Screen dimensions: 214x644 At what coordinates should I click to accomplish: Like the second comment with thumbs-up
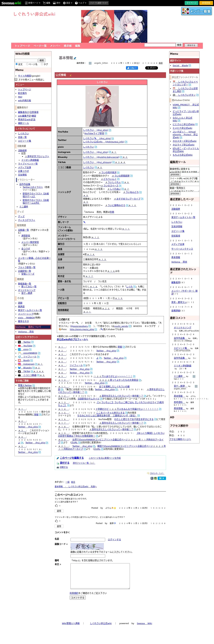(56, 521)
